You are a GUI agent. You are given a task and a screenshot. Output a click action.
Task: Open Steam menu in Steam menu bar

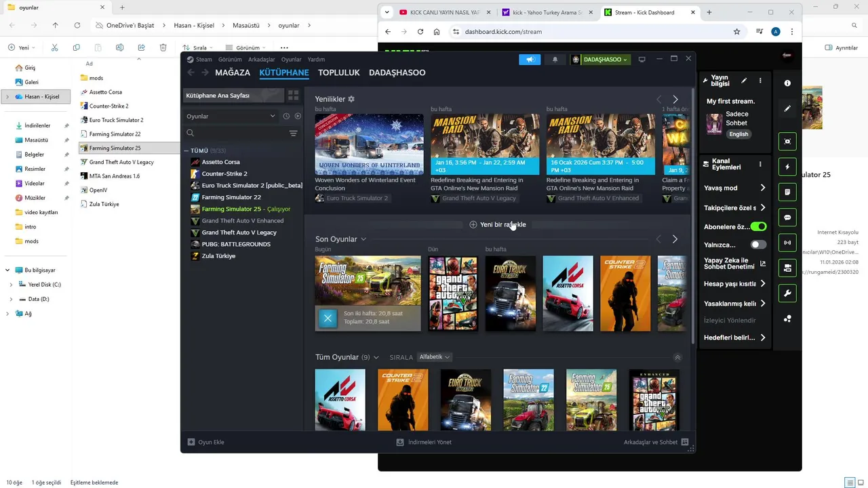pos(203,60)
